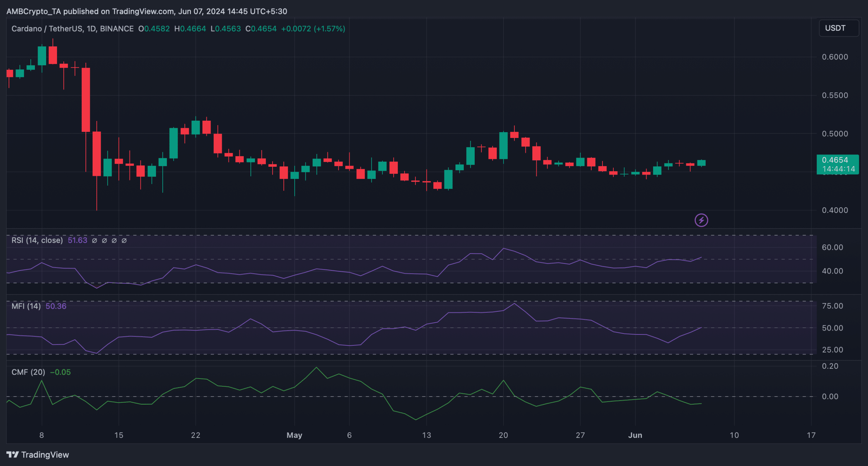The image size is (868, 466).
Task: Select the MFI (14) indicator label
Action: pos(26,306)
